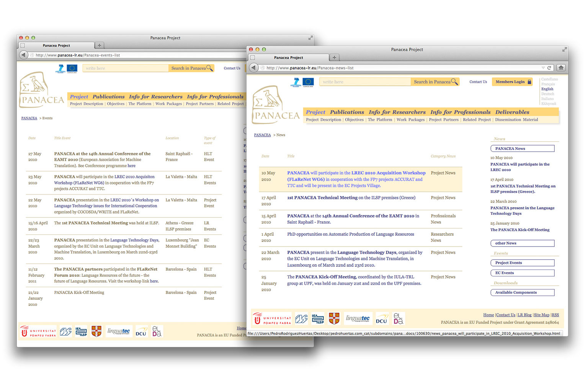Open Info for Professionals menu in events window

coord(215,97)
